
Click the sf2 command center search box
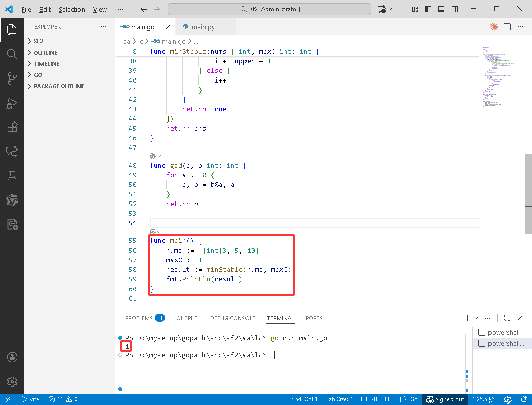coord(269,9)
